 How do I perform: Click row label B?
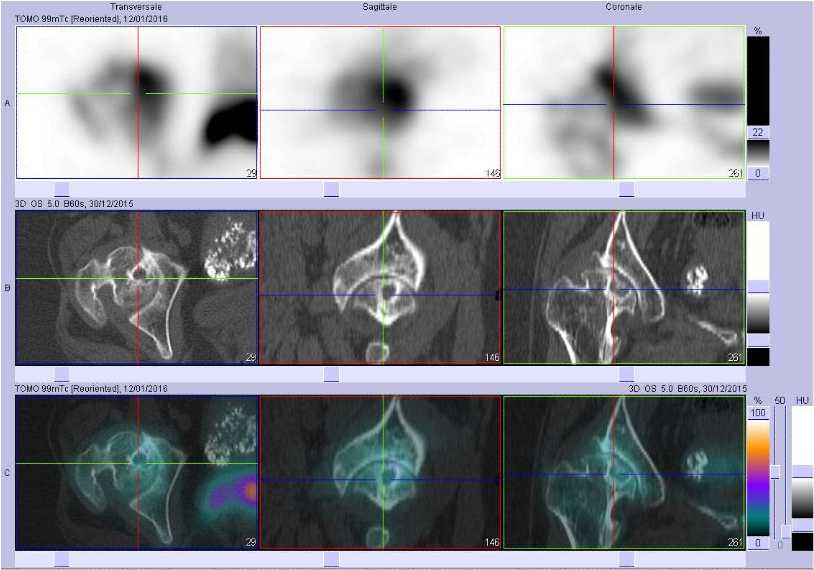click(7, 288)
